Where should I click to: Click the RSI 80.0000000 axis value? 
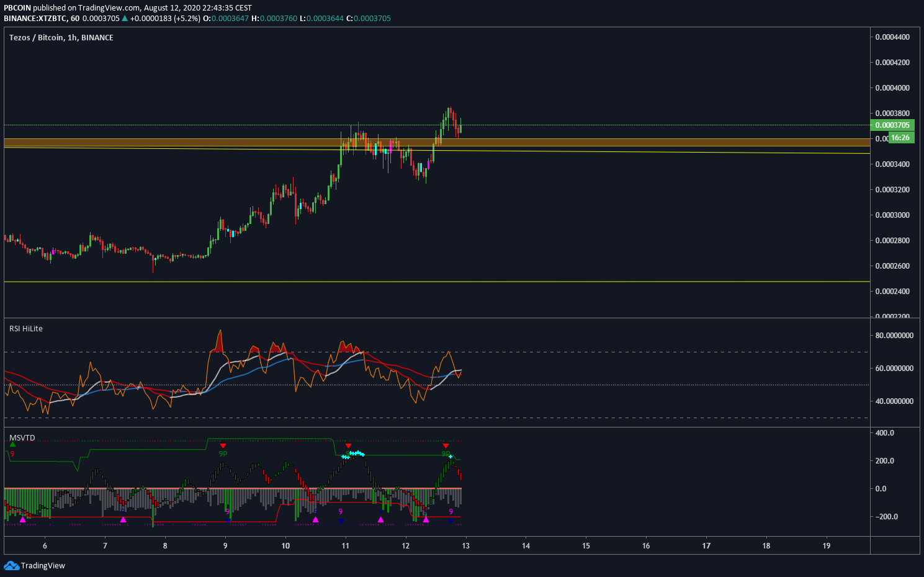coord(894,336)
